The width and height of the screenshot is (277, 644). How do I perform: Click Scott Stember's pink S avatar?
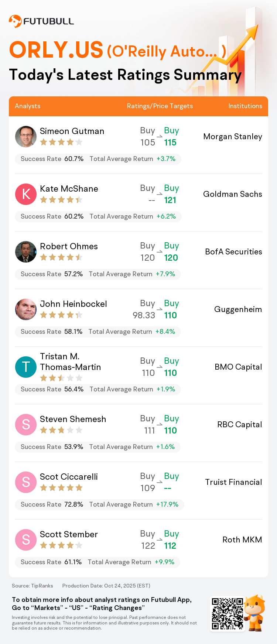coord(26,540)
